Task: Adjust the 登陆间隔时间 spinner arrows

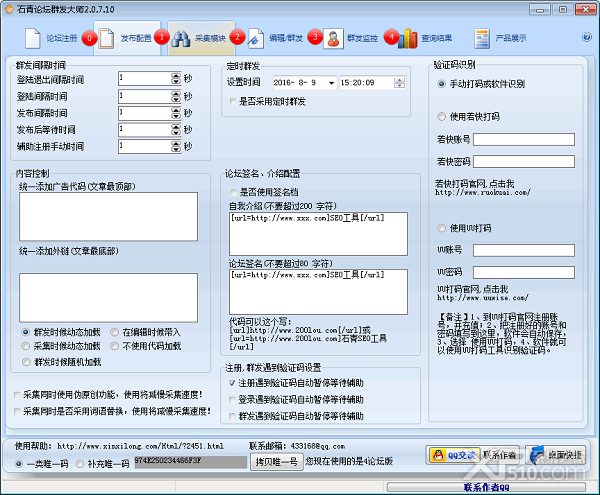Action: pyautogui.click(x=176, y=96)
